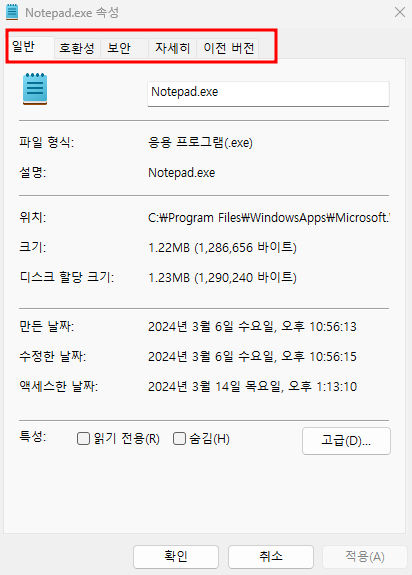Screen dimensions: 412x575
Task: Click the Notepad icon in title bar
Action: 12,12
